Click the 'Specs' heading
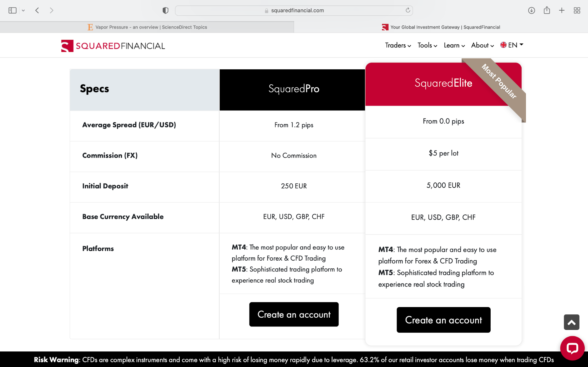The width and height of the screenshot is (588, 367). (x=94, y=89)
